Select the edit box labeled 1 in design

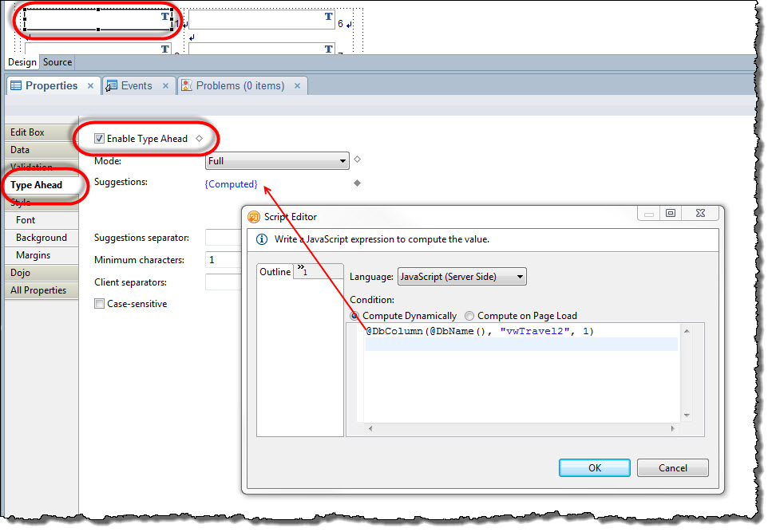click(x=98, y=20)
